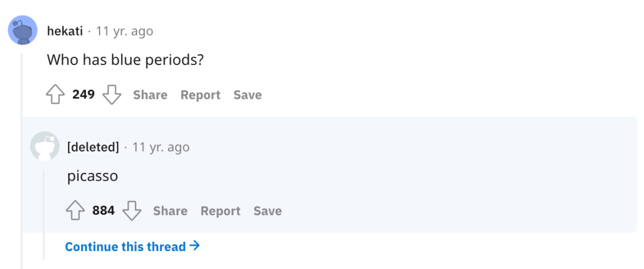Share hekati's comment

150,95
